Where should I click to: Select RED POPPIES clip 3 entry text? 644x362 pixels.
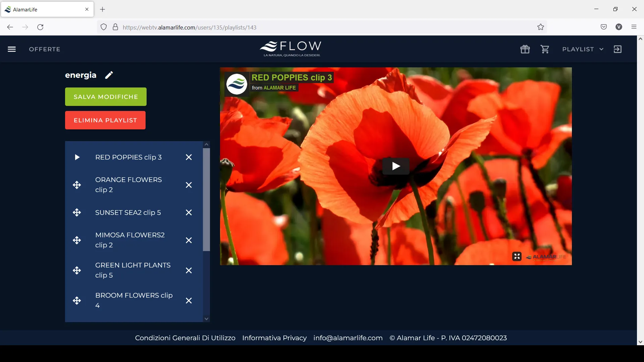(x=128, y=157)
